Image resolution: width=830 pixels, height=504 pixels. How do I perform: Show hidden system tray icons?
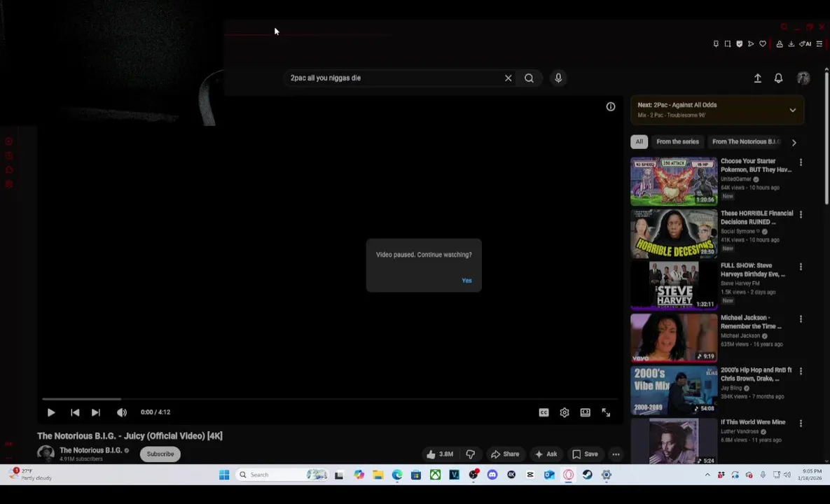tap(707, 475)
